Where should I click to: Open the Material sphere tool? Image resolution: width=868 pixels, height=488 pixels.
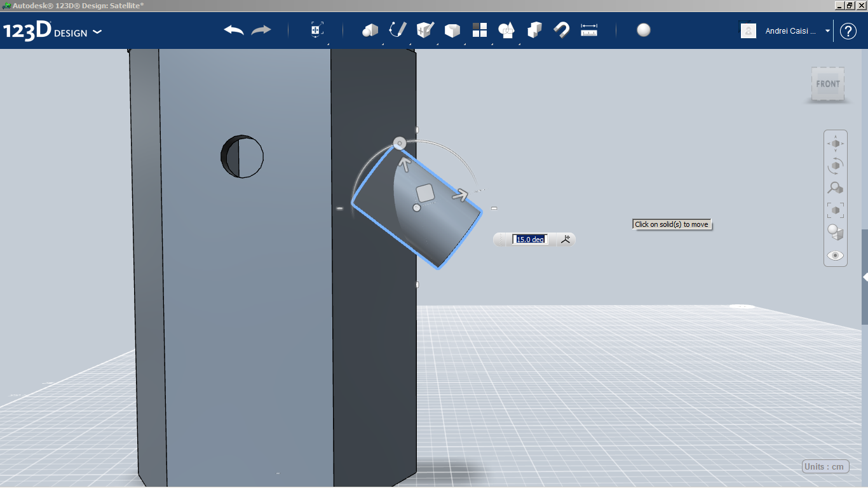pyautogui.click(x=644, y=30)
